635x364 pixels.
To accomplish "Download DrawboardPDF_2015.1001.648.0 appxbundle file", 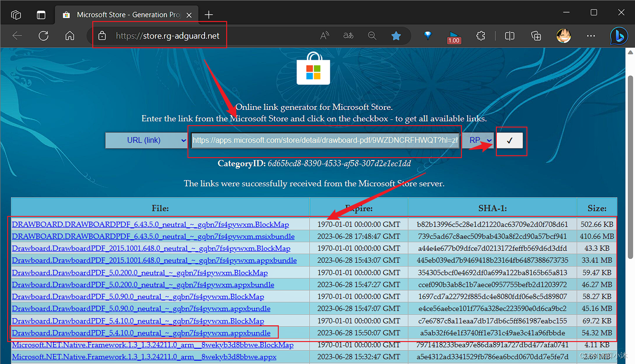I will tap(154, 260).
